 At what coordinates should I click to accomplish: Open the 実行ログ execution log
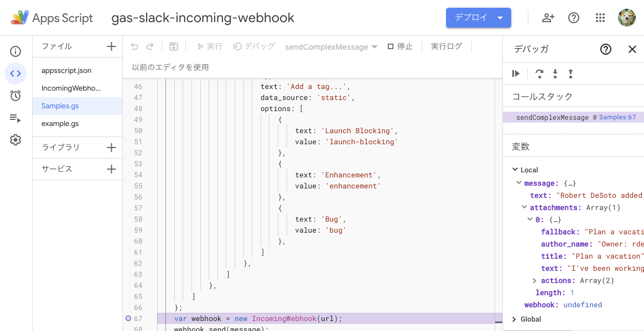[x=446, y=46]
